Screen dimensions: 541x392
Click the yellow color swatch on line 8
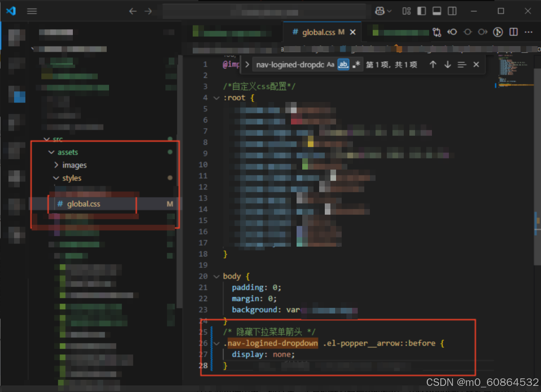(x=311, y=142)
